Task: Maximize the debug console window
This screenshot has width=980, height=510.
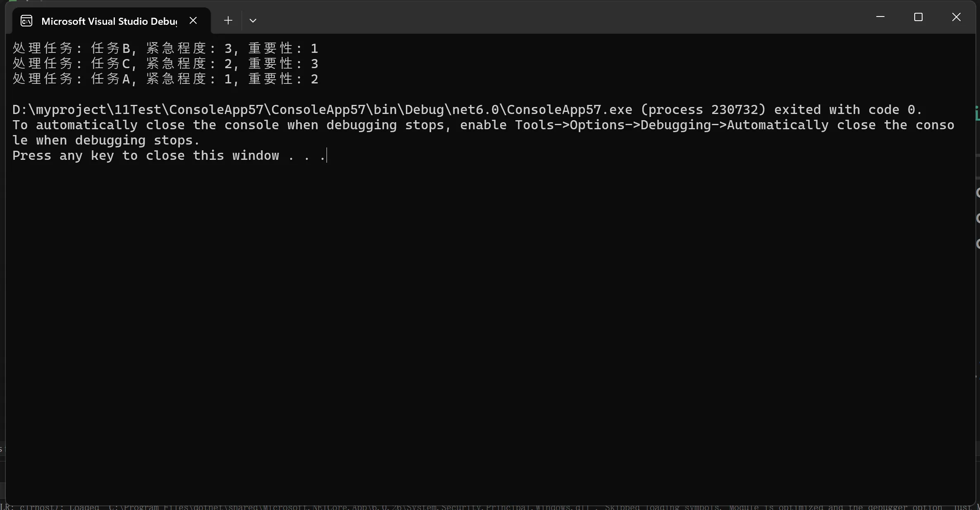Action: tap(918, 17)
